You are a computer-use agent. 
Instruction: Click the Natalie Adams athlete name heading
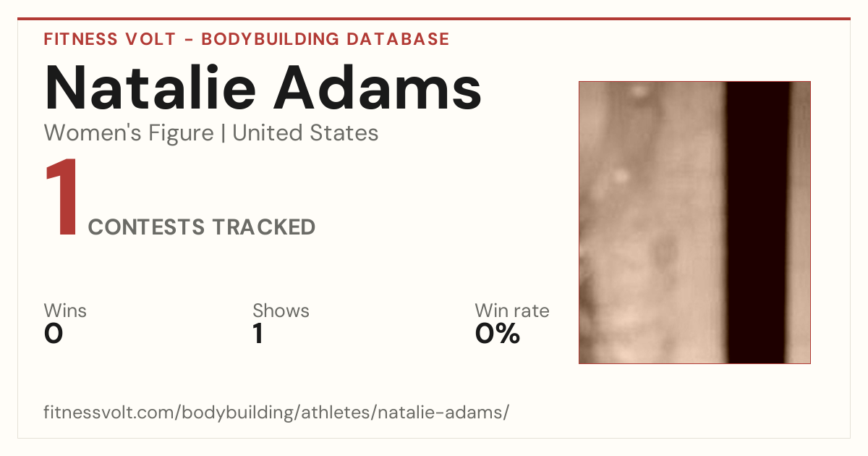pyautogui.click(x=263, y=88)
